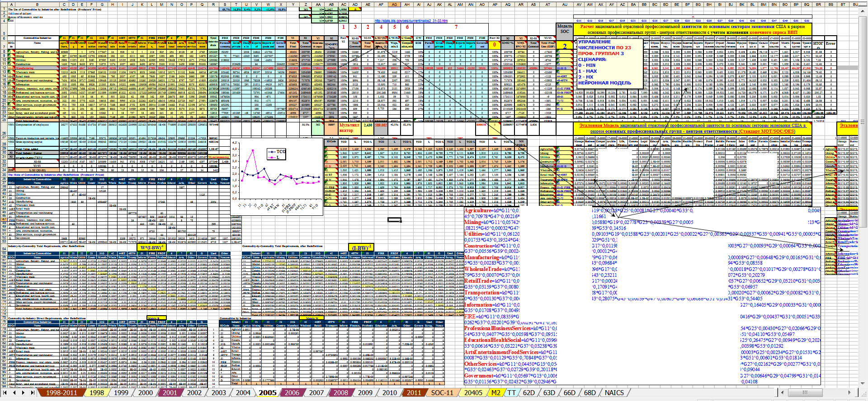Select the 2011 sheet tab
The height and width of the screenshot is (401, 868).
[x=414, y=393]
